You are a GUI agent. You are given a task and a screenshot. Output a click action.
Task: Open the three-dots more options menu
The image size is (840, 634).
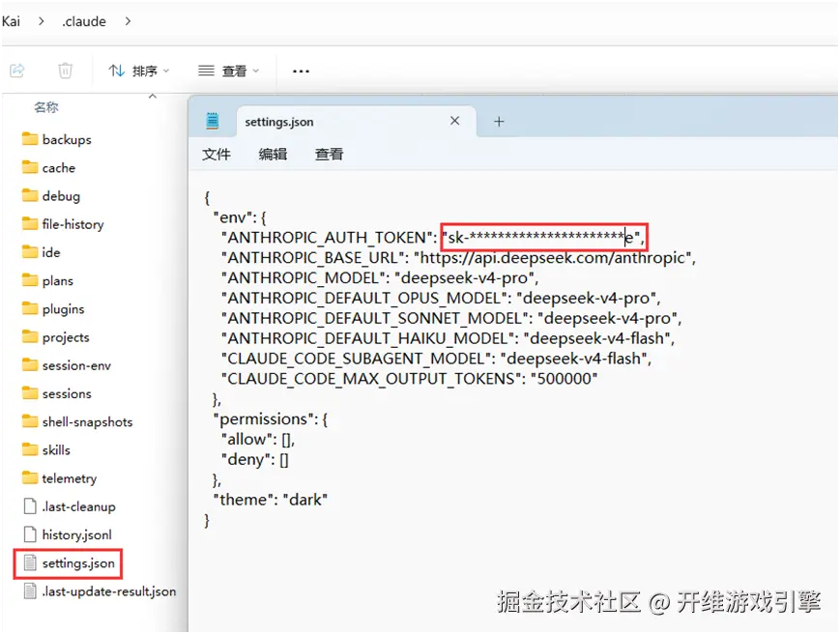coord(301,71)
